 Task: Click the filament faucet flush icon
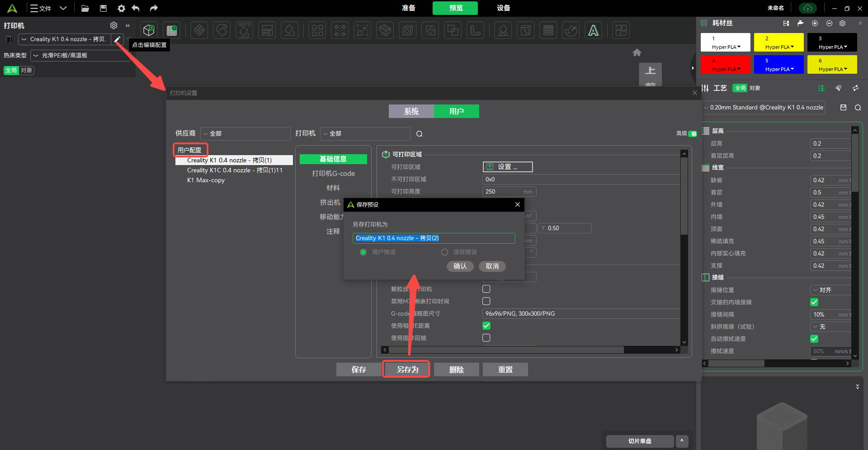pos(800,23)
